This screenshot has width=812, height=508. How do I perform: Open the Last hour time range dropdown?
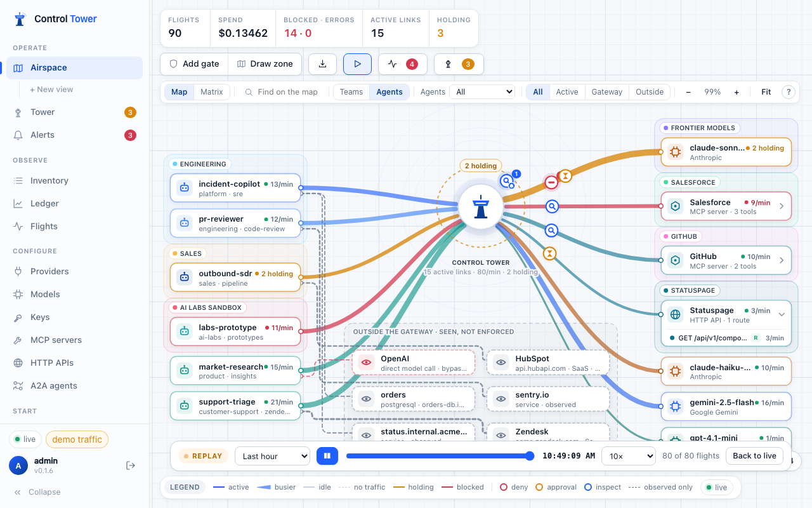pos(272,456)
